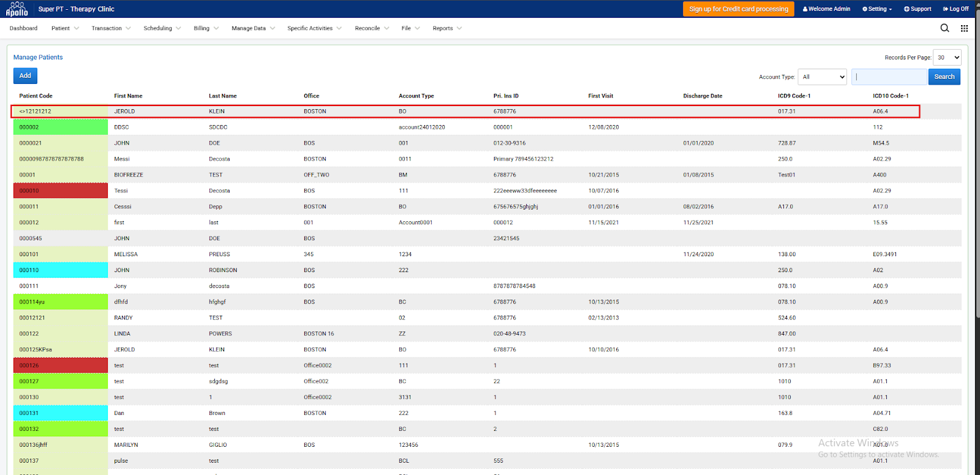This screenshot has height=475, width=980.
Task: Select red patient code 000010 cell
Action: coord(60,191)
